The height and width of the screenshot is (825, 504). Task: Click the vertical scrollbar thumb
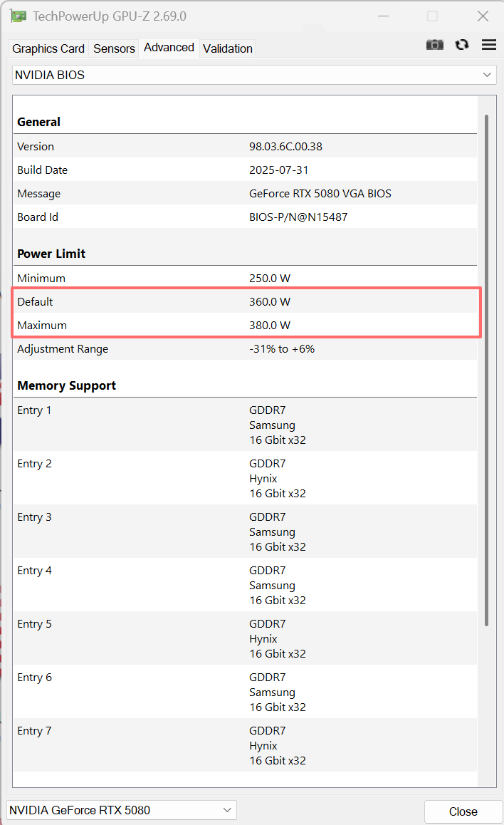(x=487, y=370)
